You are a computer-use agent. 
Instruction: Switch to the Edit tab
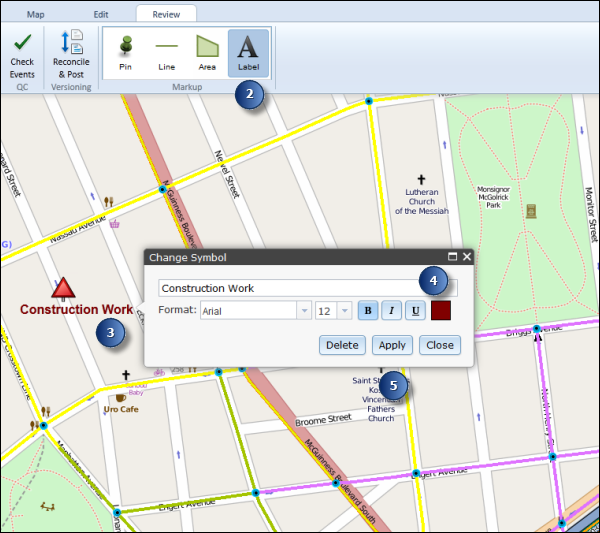coord(101,15)
